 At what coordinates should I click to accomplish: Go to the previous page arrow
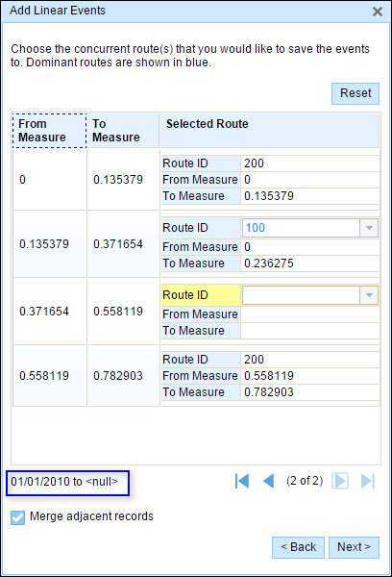click(269, 481)
